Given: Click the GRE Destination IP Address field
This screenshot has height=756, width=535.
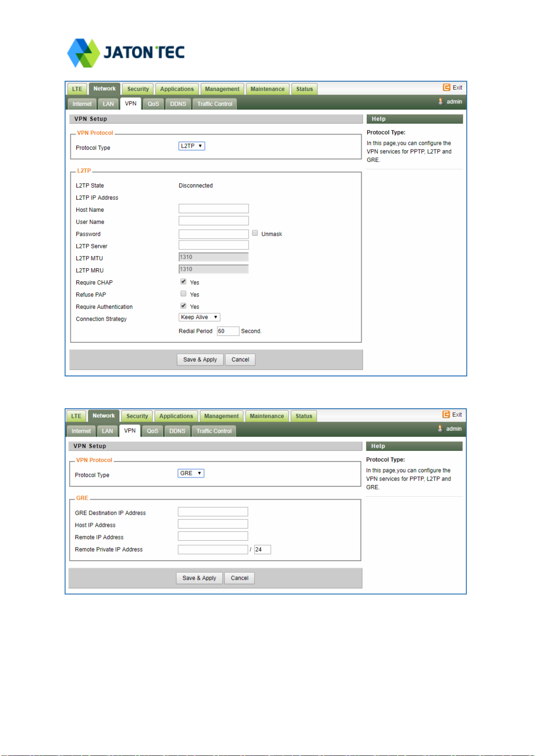Looking at the screenshot, I should 213,512.
